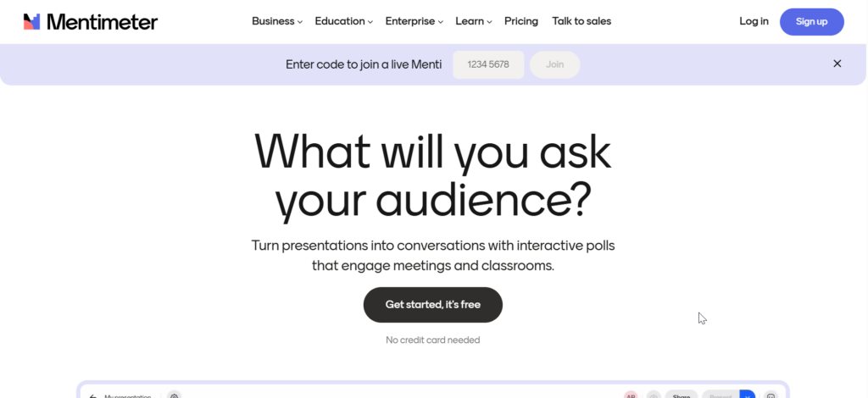The height and width of the screenshot is (398, 868).
Task: Click the 'What will you ask your audience?' heading
Action: 433,175
